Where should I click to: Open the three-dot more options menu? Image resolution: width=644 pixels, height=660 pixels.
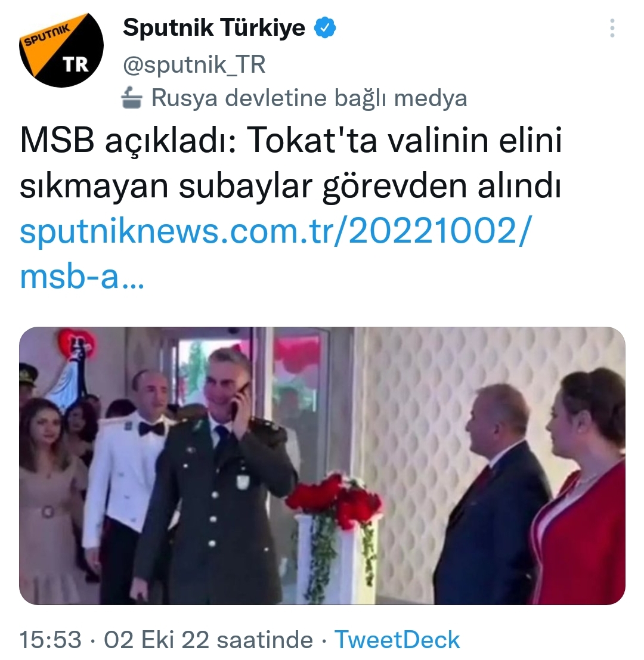(612, 28)
